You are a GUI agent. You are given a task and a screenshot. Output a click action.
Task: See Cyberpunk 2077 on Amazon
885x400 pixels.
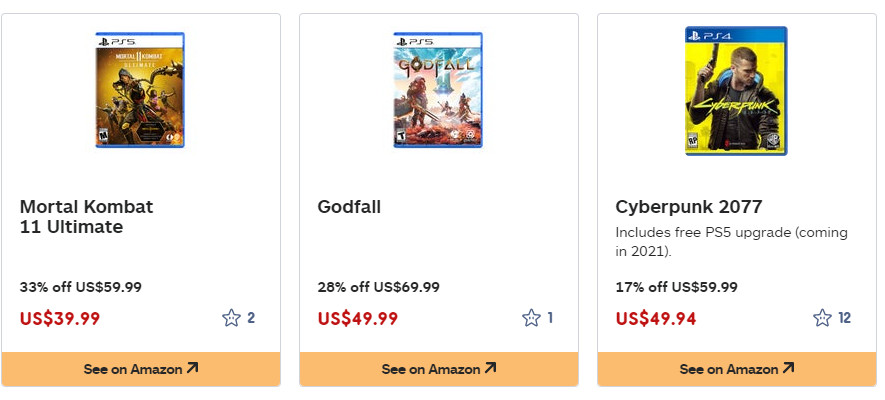[x=736, y=369]
